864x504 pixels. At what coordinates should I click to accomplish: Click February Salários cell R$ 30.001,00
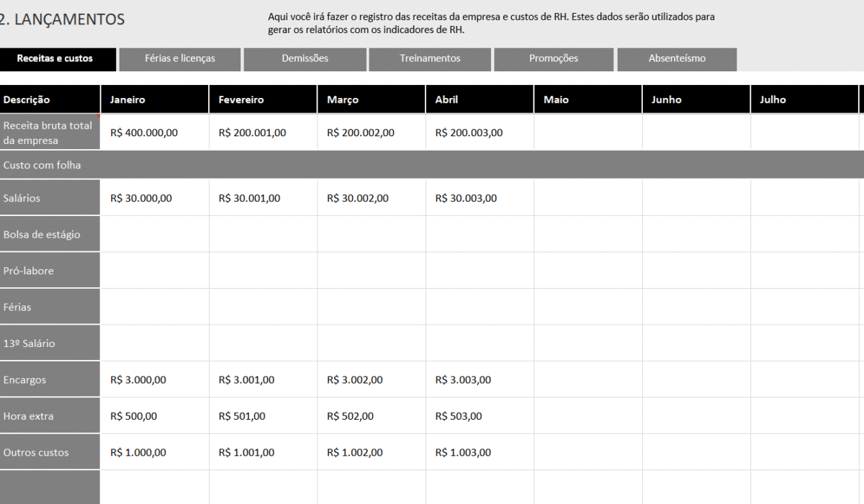pos(263,198)
